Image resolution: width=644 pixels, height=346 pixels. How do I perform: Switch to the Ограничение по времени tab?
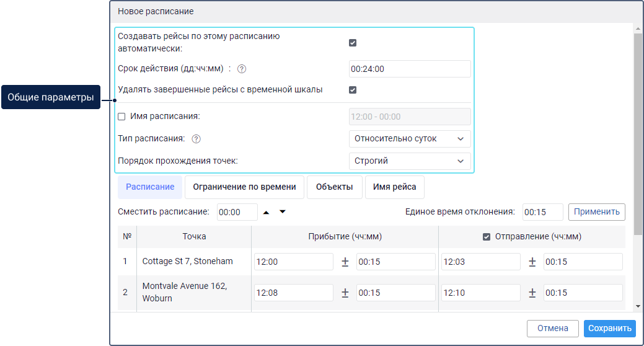point(244,187)
